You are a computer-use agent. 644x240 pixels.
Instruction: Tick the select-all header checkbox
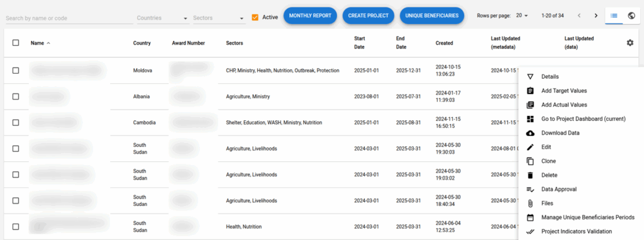pos(16,43)
